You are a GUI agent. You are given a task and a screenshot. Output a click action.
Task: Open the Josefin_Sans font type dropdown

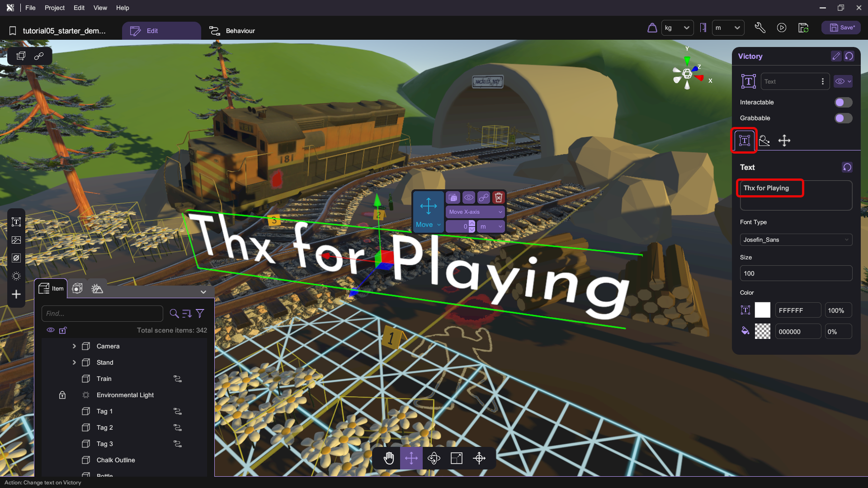(796, 239)
